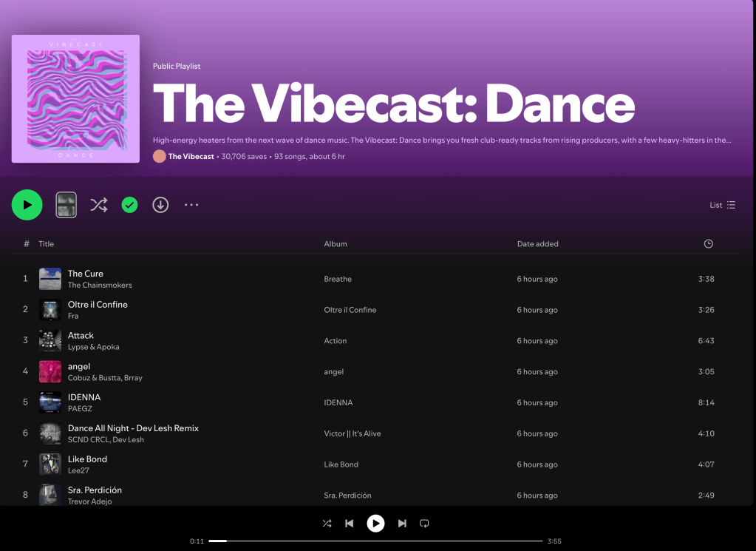The height and width of the screenshot is (551, 756).
Task: Click the playback progress bar
Action: 375,541
